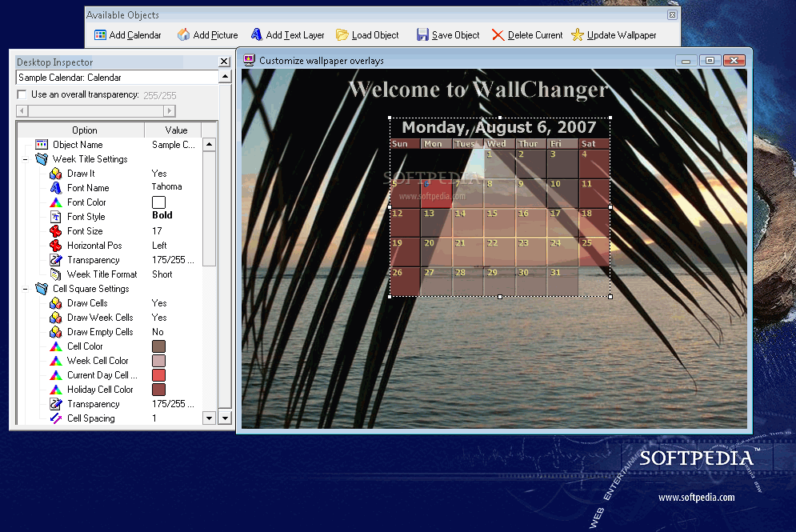
Task: Click the Update Wallpaper star icon
Action: coord(578,34)
